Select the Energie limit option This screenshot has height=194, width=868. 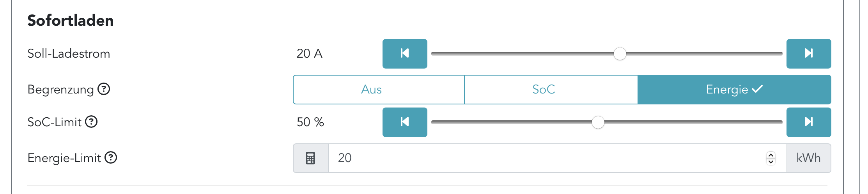pos(734,90)
